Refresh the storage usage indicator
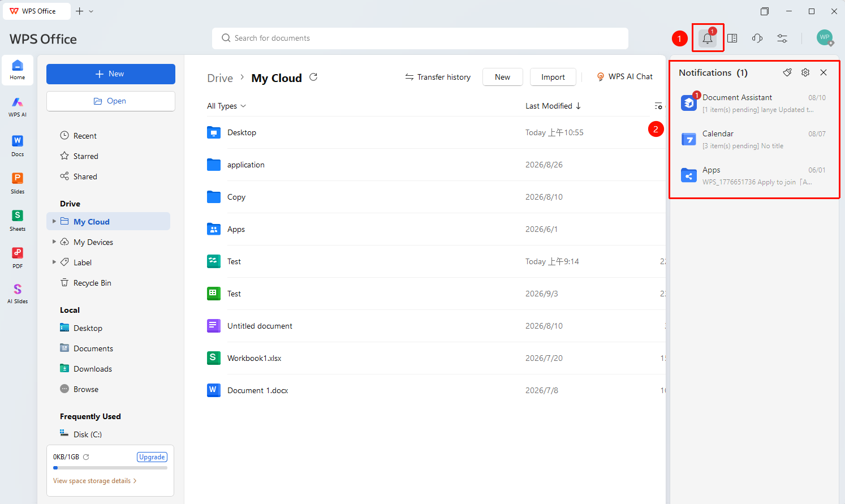 [x=86, y=457]
